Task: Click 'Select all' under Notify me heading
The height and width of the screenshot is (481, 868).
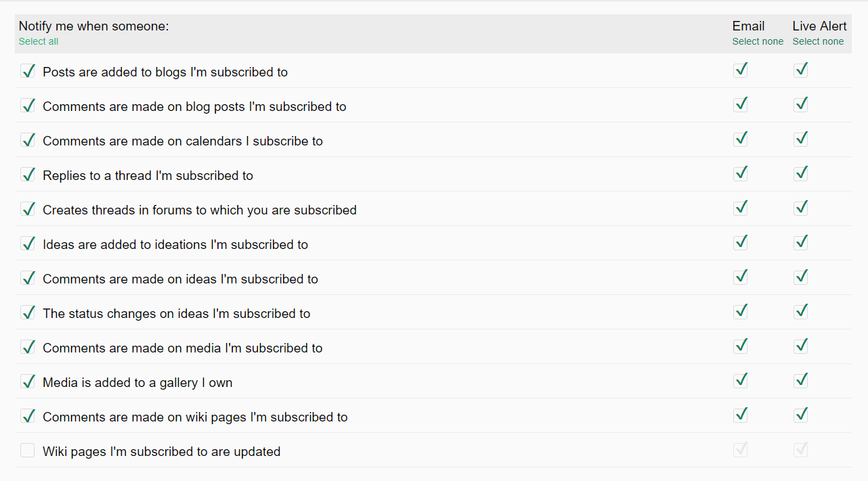Action: (39, 41)
